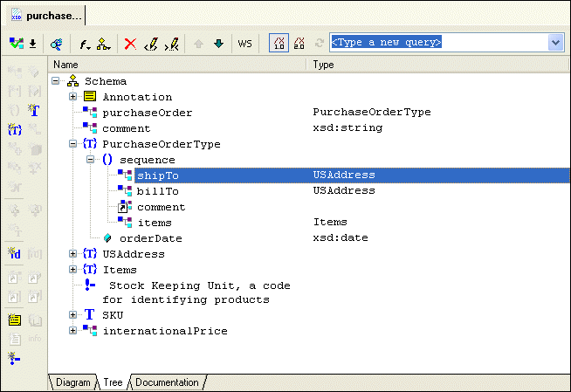
Task: Click the yellow annotation icon in sidebar
Action: pos(15,320)
